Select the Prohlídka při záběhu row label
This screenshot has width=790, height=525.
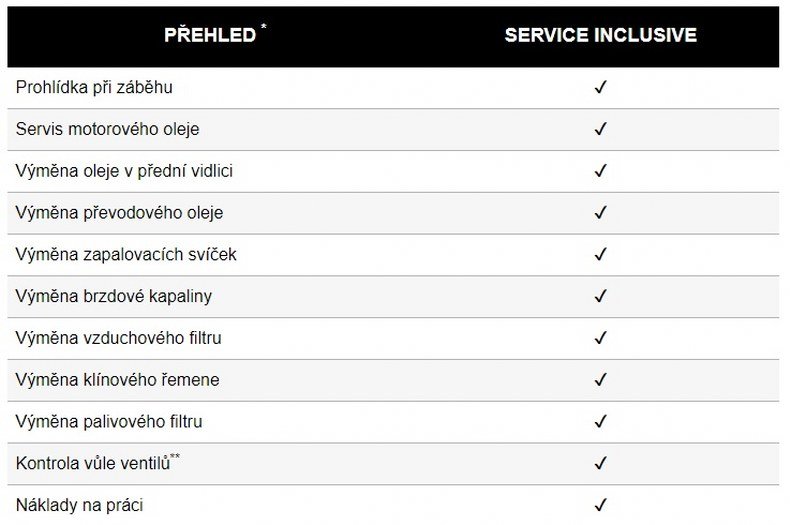94,88
